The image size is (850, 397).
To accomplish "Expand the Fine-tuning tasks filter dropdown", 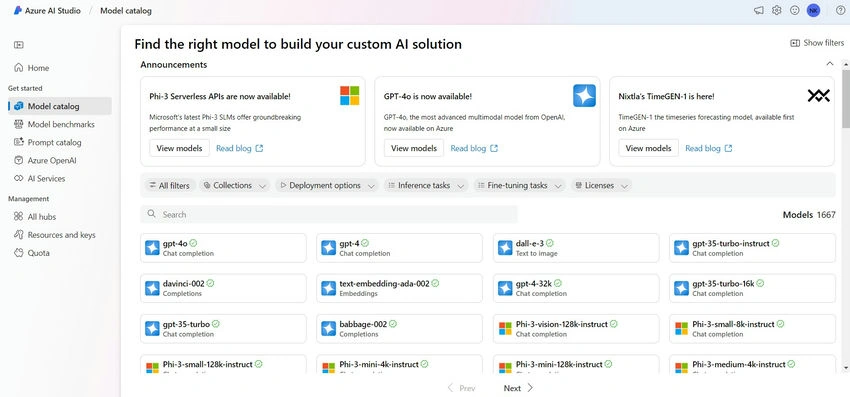I will coord(519,185).
